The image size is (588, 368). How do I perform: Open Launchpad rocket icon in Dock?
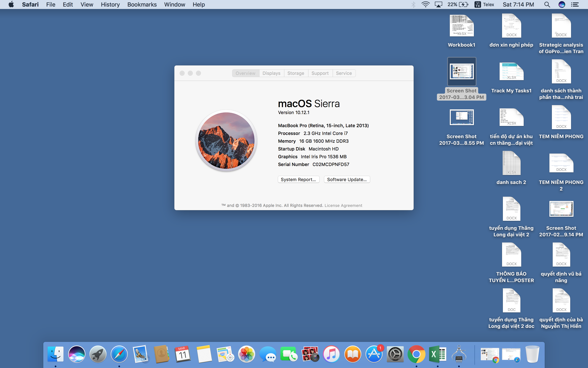tap(98, 354)
